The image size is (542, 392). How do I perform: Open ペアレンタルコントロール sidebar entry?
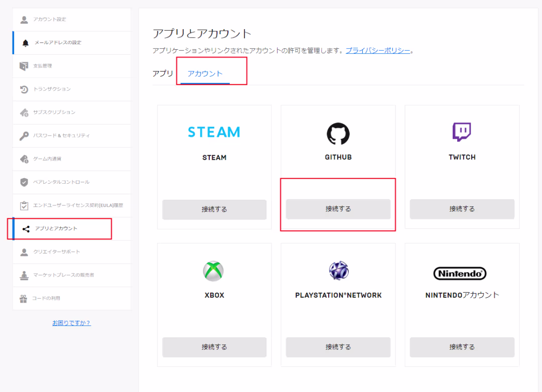tap(72, 182)
